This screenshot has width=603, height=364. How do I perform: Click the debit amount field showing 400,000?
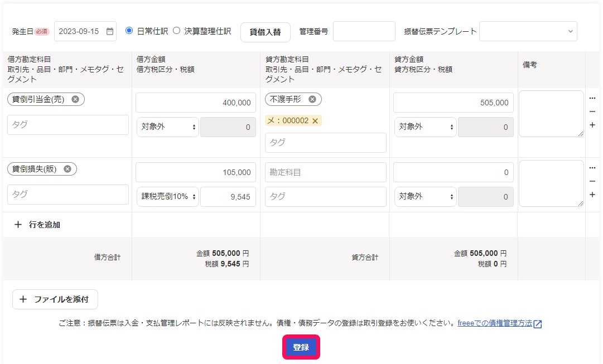[x=196, y=103]
